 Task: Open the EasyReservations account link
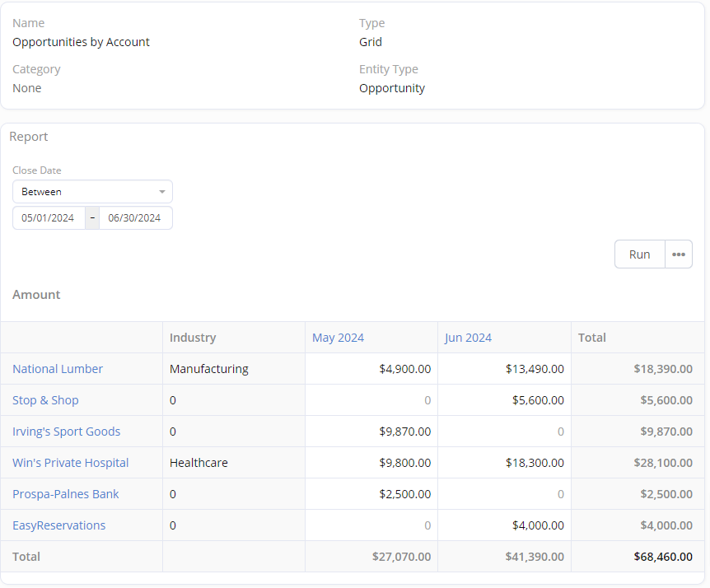tap(58, 525)
